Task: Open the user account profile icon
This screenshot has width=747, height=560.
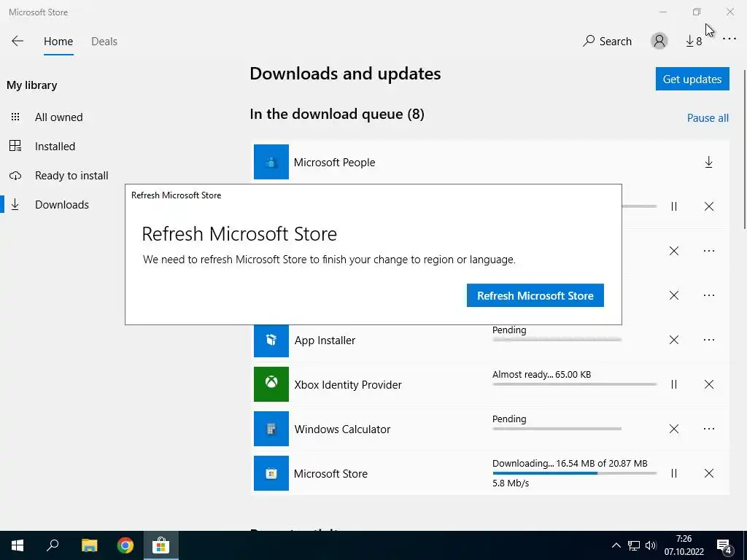Action: coord(659,42)
